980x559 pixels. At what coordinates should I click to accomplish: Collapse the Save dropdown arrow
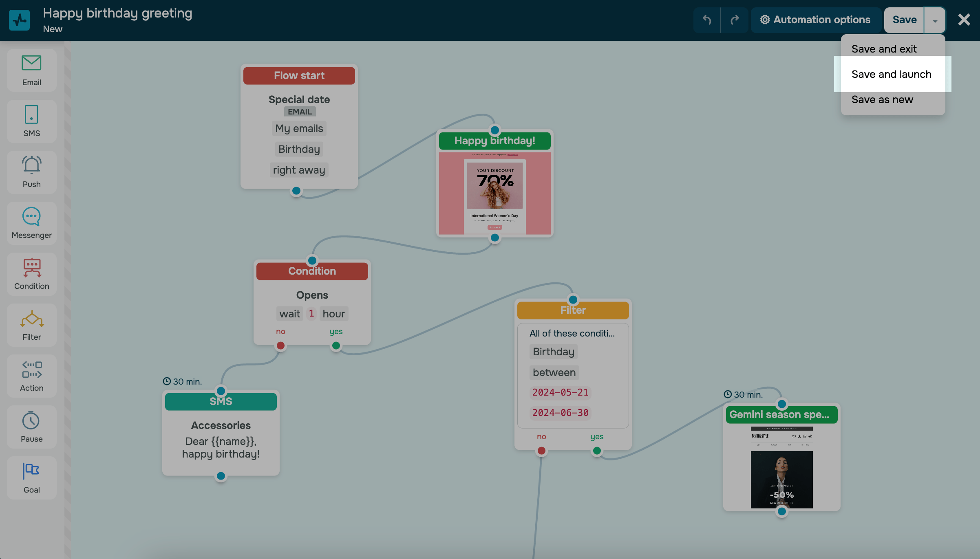click(935, 20)
